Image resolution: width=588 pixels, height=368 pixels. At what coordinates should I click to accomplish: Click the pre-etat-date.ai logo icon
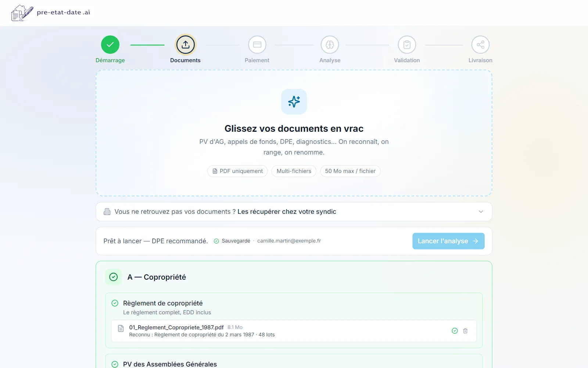pyautogui.click(x=22, y=13)
